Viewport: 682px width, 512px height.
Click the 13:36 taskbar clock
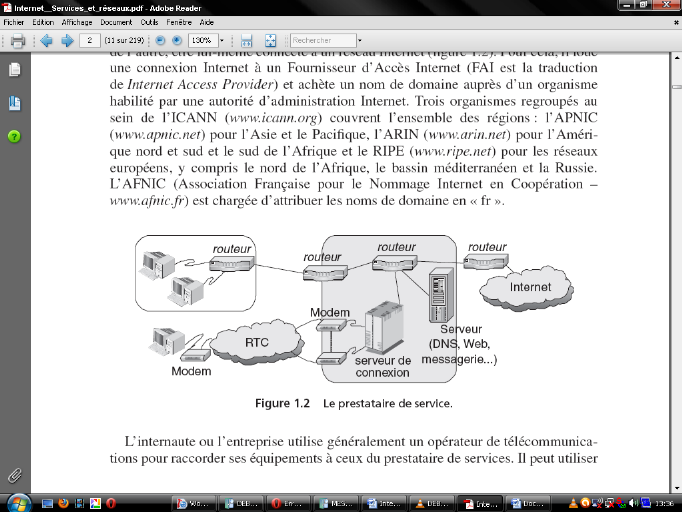click(x=664, y=503)
